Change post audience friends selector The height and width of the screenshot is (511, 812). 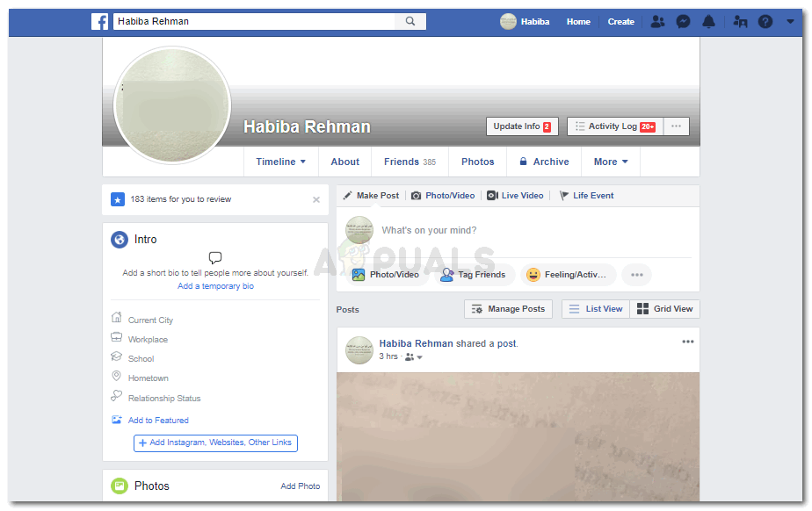pos(414,356)
